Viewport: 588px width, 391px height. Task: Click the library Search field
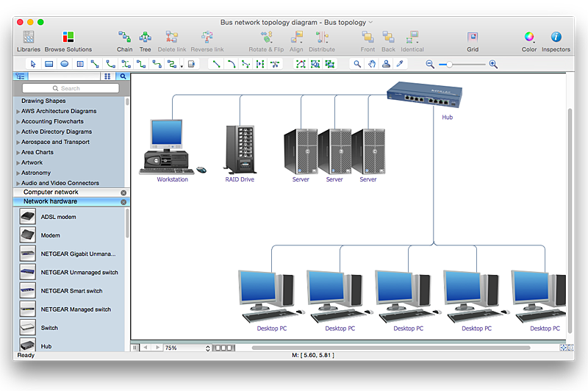(71, 88)
